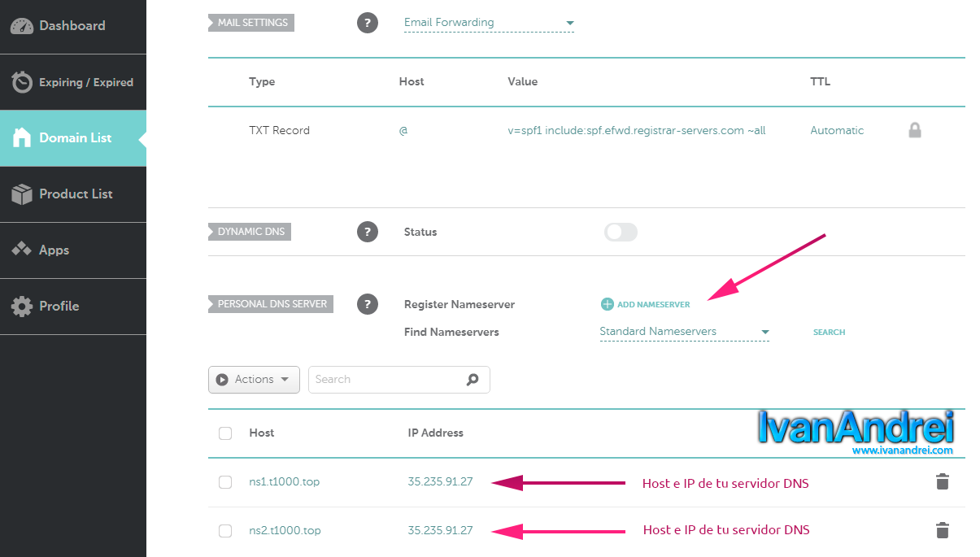Click the IP Address column header
The width and height of the screenshot is (980, 557).
435,433
